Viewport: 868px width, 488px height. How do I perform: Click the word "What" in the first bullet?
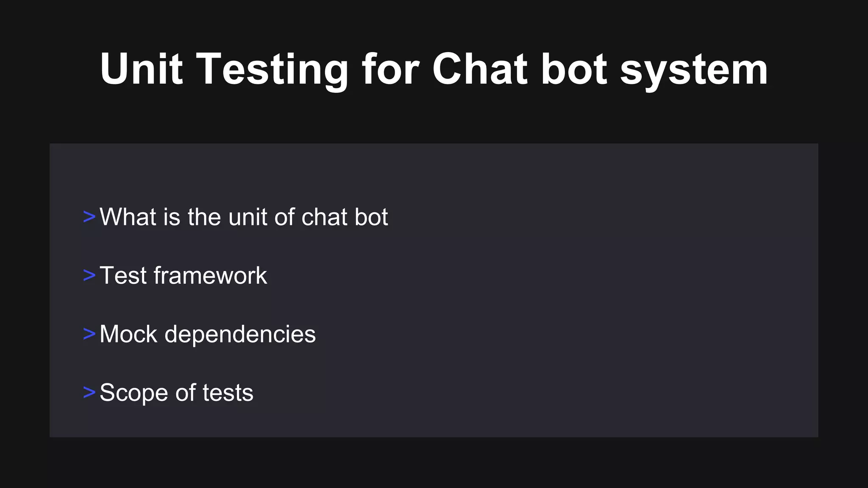coord(128,217)
